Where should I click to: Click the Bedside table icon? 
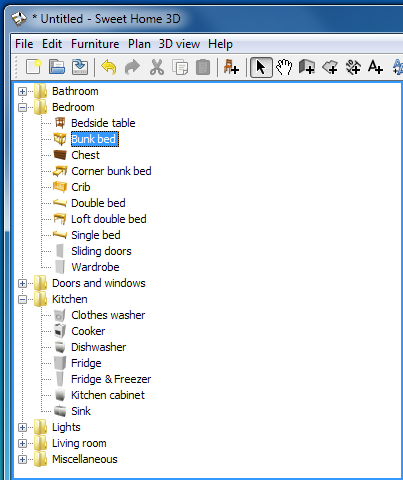point(60,123)
